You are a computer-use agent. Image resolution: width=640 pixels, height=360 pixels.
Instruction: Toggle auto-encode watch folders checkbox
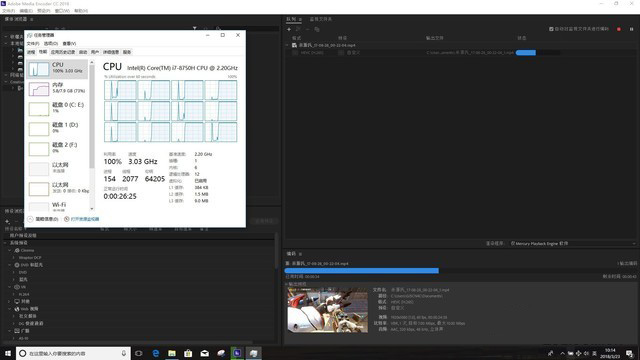tap(551, 29)
